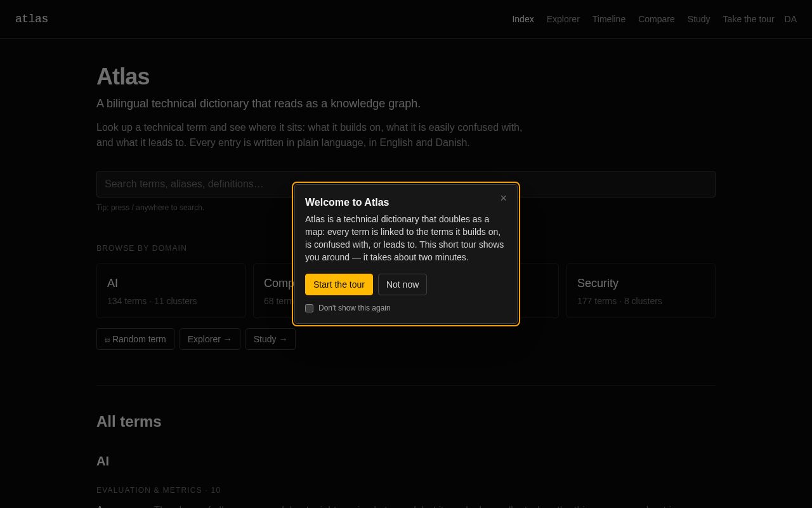Switch language to DA
This screenshot has height=508, width=812.
(790, 19)
